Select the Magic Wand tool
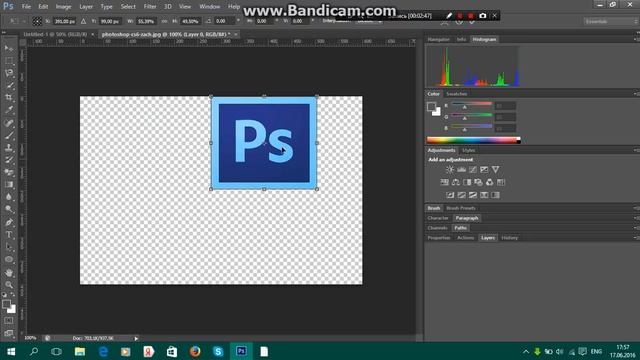 [9, 86]
